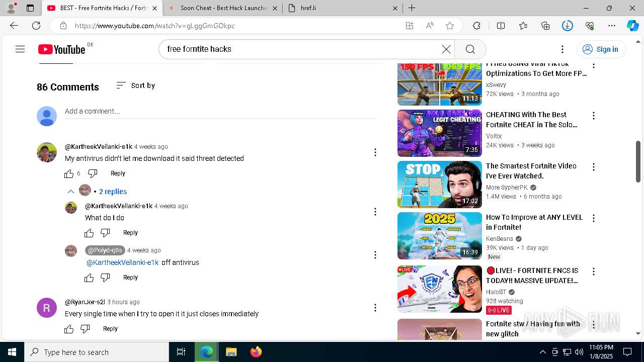Clear the search box text
The image size is (644, 362).
[x=446, y=49]
